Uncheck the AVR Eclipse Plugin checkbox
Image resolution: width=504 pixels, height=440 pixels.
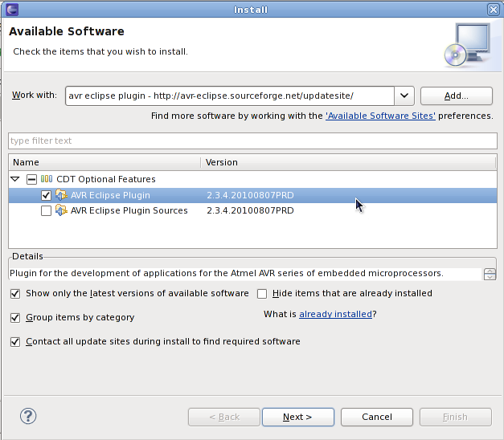point(46,195)
